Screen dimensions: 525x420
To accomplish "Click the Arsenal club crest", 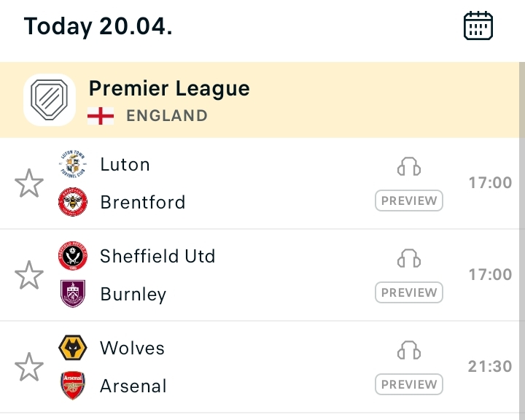I will coord(73,385).
